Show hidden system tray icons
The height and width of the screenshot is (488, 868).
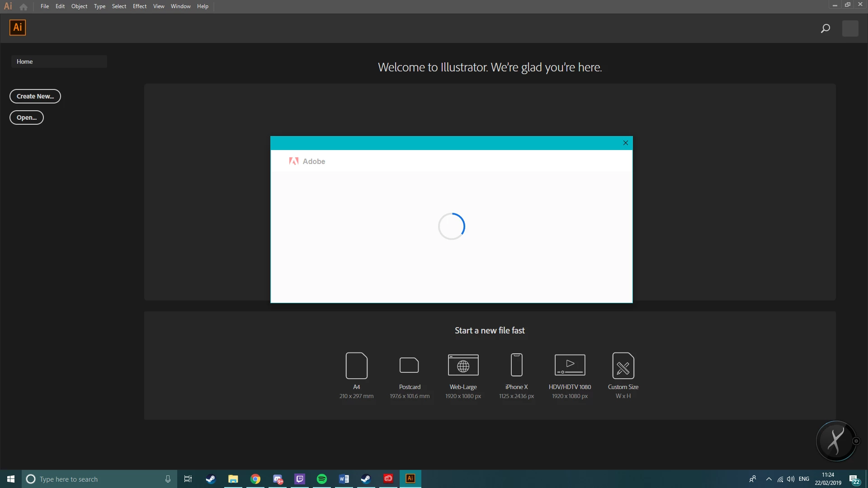coord(769,479)
